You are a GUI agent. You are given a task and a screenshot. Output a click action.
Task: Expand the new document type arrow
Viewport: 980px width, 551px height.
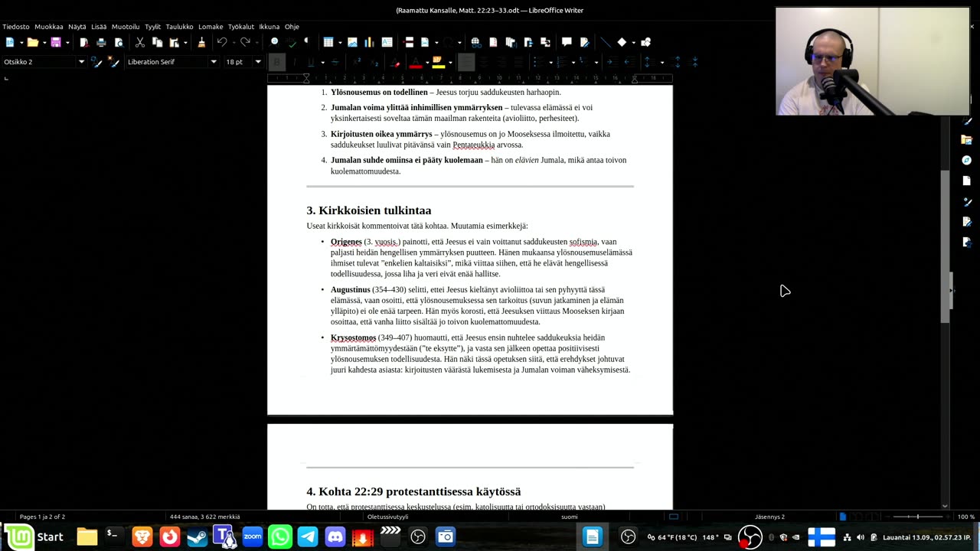20,42
